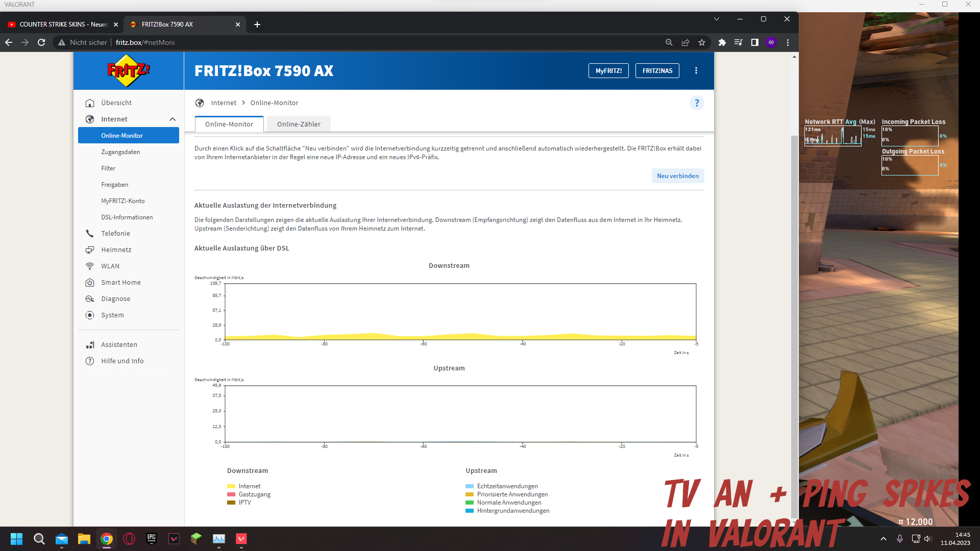
Task: Click the Telefonie phone icon in sidebar
Action: (90, 234)
